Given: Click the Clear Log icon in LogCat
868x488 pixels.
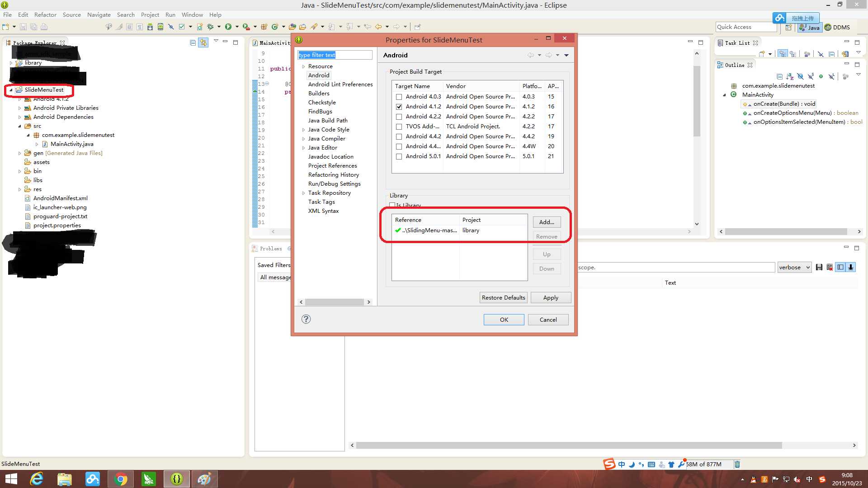Looking at the screenshot, I should point(830,267).
